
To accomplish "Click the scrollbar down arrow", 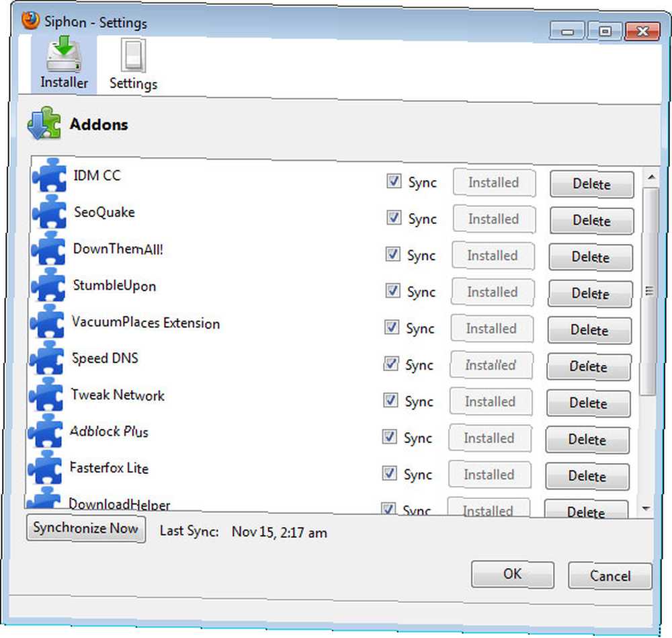I will [646, 508].
